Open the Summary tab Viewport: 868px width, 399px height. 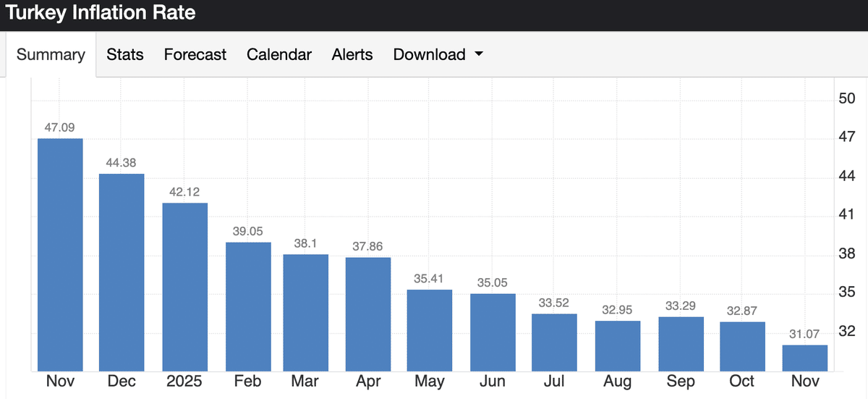pos(51,55)
